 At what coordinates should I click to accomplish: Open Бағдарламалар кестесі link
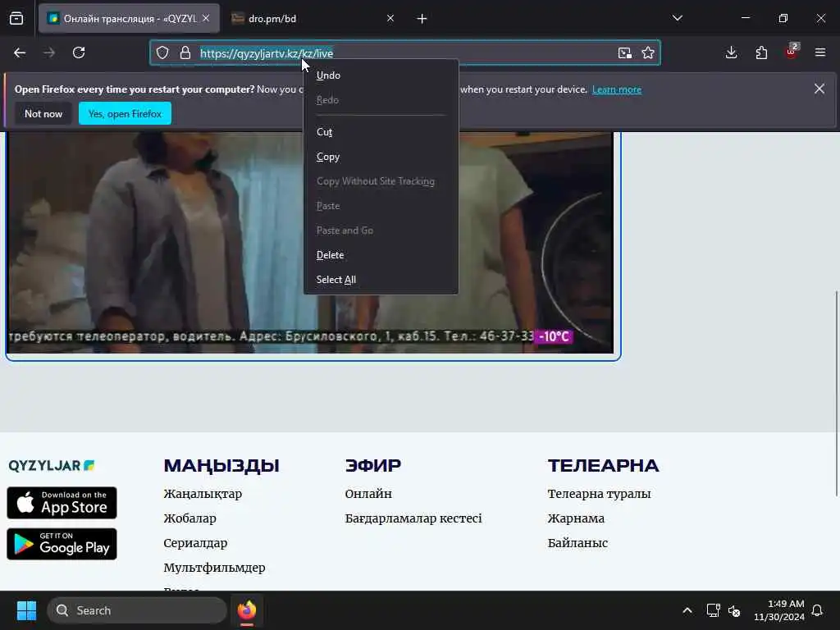(413, 518)
